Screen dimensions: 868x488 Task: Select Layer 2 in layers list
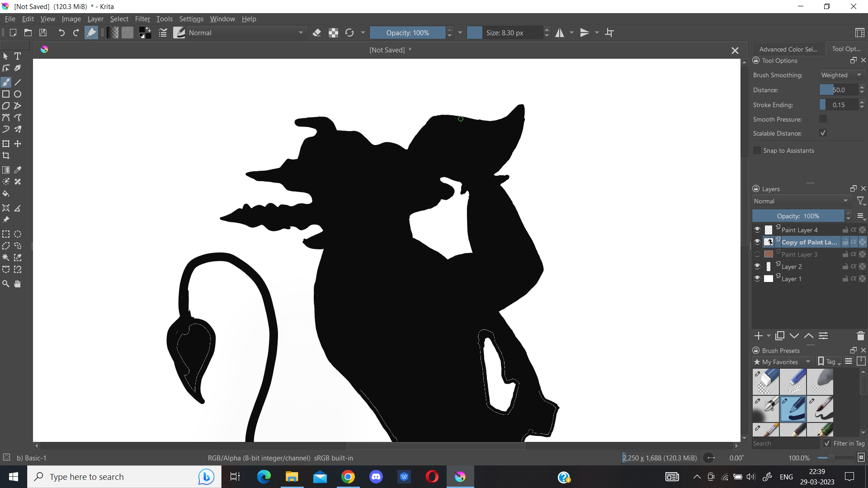[x=792, y=267]
